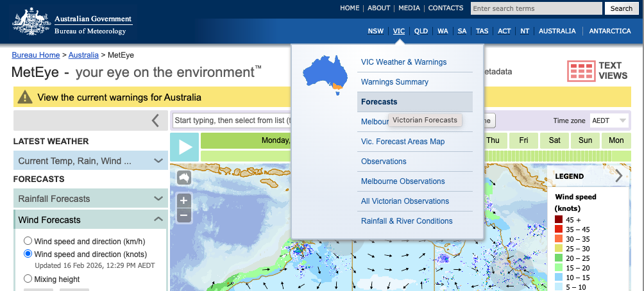Go to Australia breadcrumb link
Viewport: 644px width, 291px height.
click(83, 55)
